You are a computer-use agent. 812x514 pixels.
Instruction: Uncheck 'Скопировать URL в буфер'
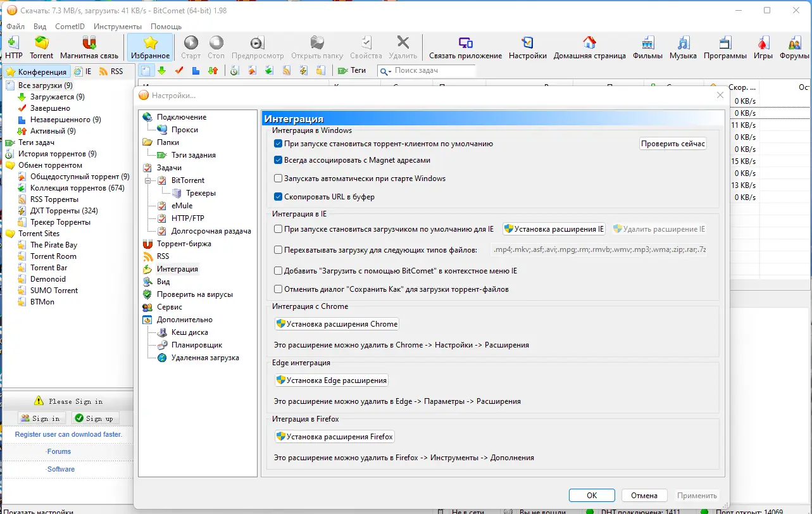coord(278,197)
